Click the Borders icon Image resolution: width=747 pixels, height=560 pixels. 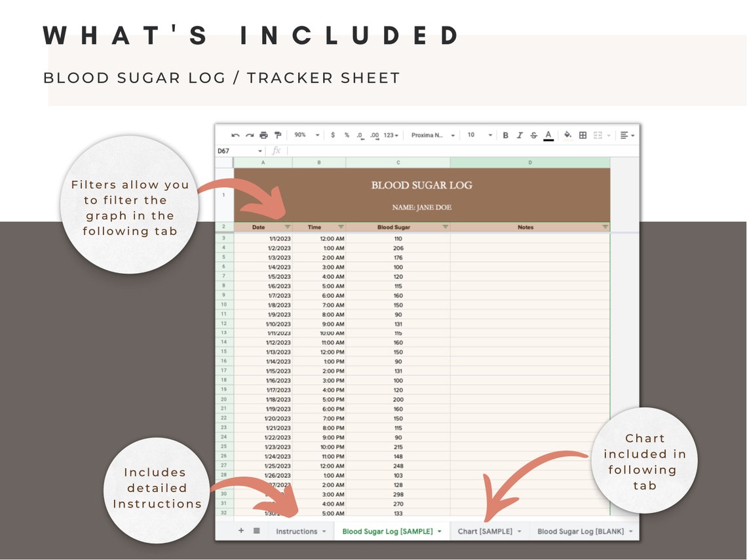(582, 135)
